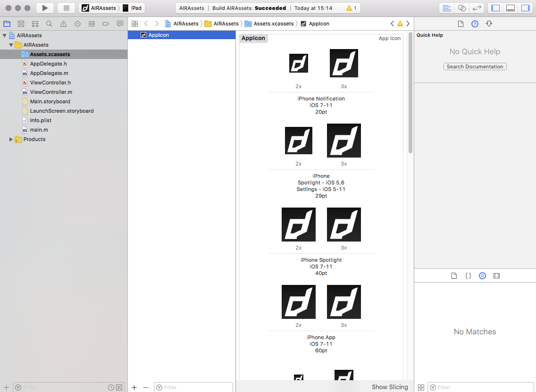
Task: Select iPhone App 60pt 2x icon
Action: point(298,302)
